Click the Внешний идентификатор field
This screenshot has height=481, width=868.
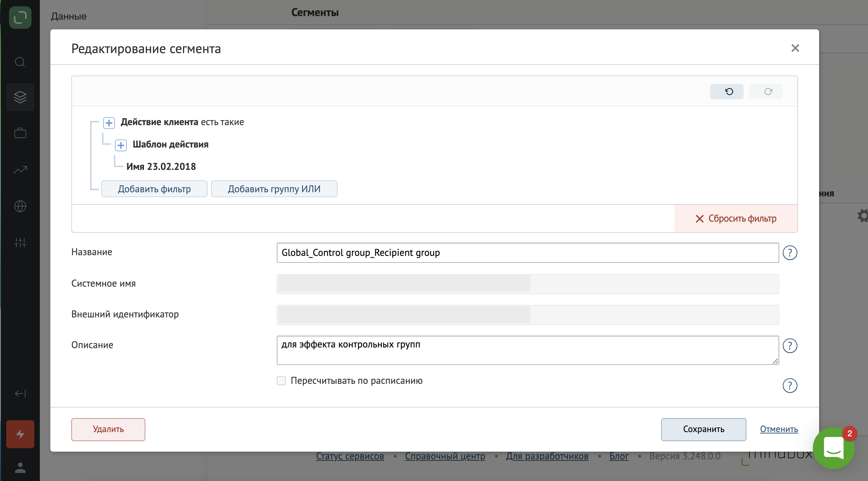tap(528, 315)
